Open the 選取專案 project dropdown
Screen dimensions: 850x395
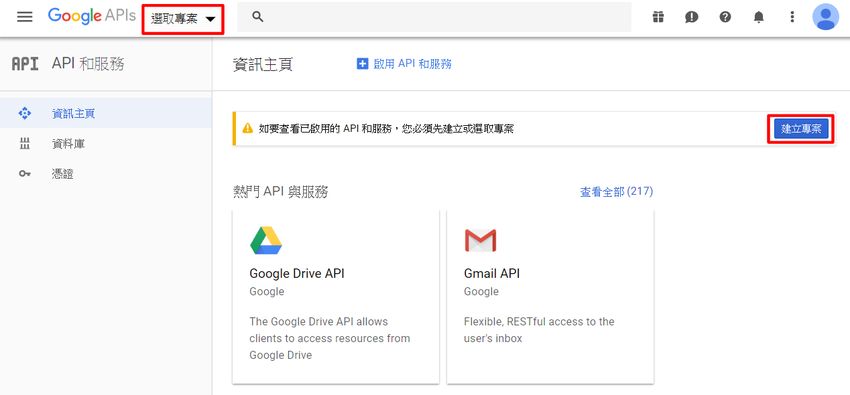[x=183, y=19]
